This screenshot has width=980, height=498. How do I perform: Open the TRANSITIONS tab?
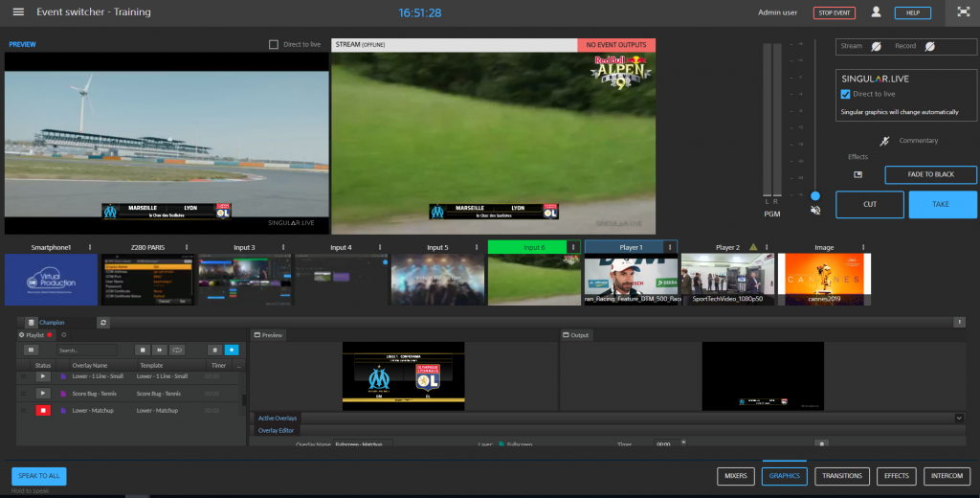click(842, 476)
